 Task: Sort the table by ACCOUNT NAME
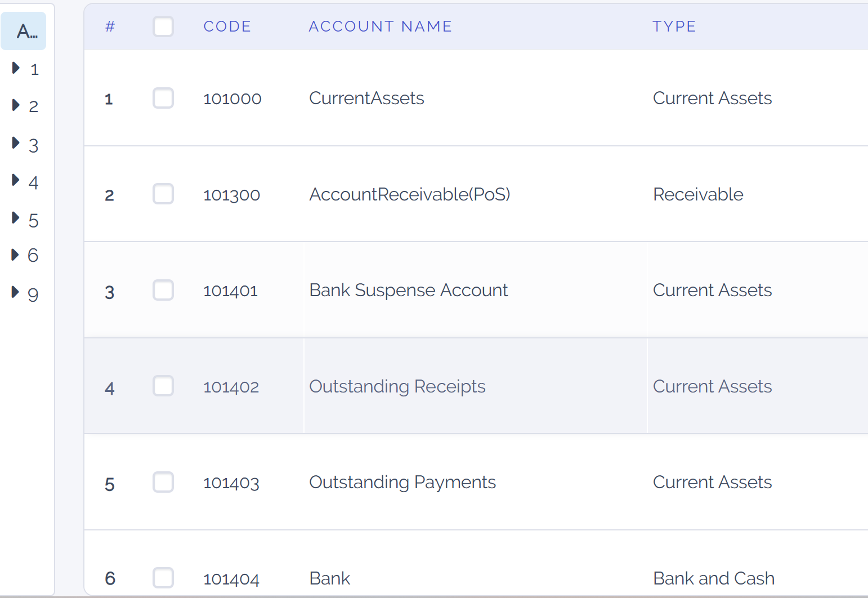click(380, 26)
